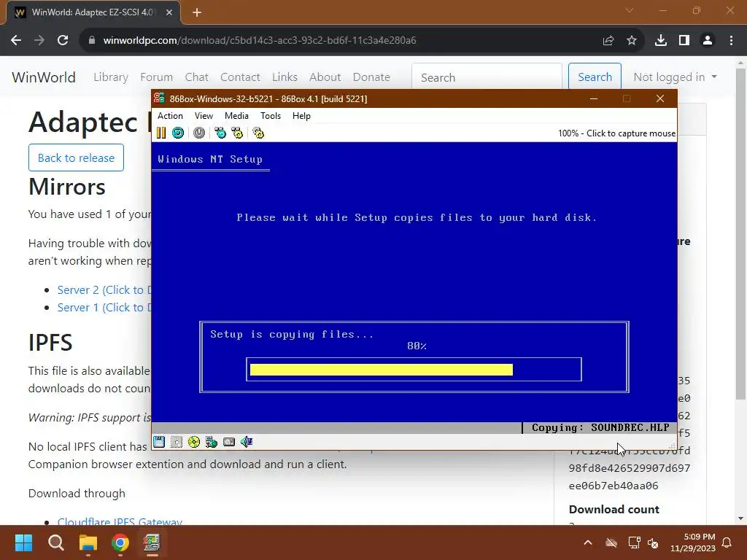Open a new Chrome tab

pos(197,12)
